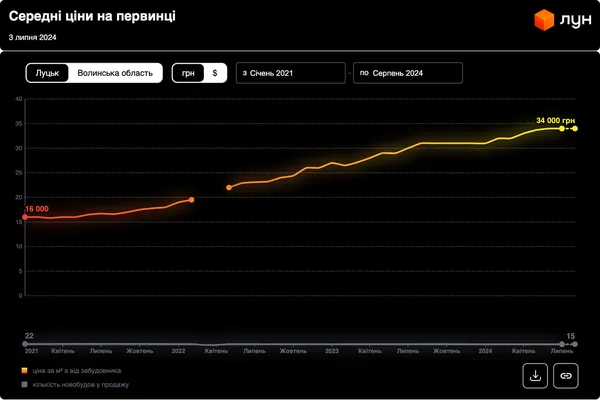Click the кількість новобудов у продажу label

coord(81,384)
